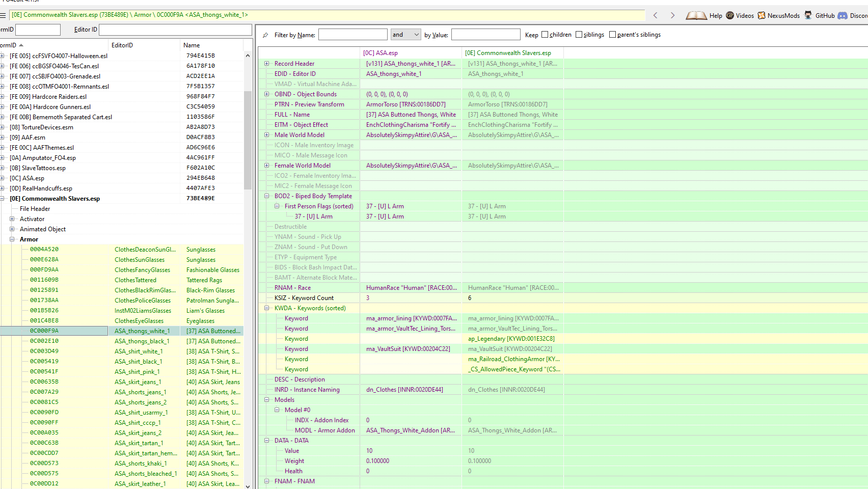Select the File Header tree node

pos(35,209)
